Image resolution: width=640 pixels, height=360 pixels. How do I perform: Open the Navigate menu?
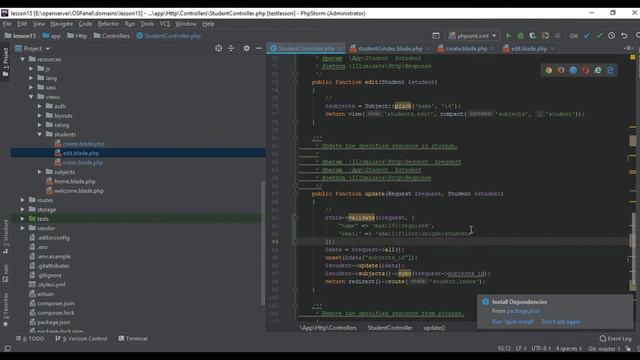tap(62, 24)
